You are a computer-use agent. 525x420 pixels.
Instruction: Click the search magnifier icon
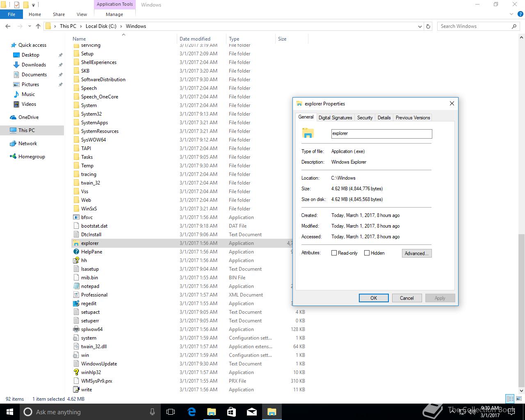514,26
